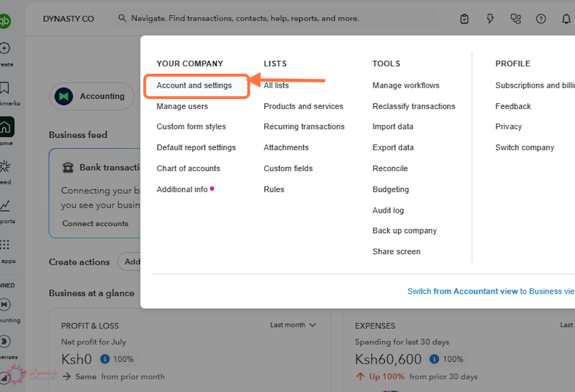Open the Feed sidebar icon
The width and height of the screenshot is (575, 392).
click(5, 166)
